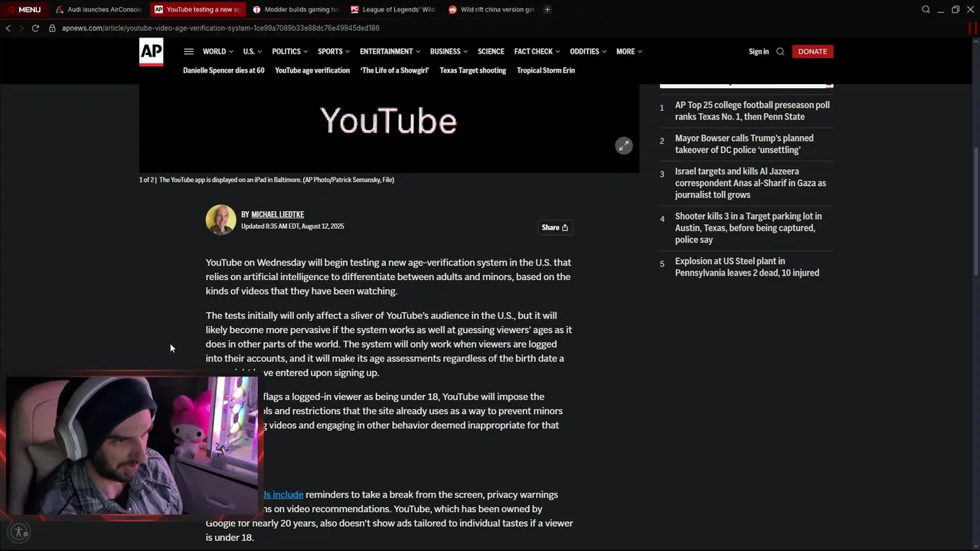Open the SCIENCE section

coord(491,51)
